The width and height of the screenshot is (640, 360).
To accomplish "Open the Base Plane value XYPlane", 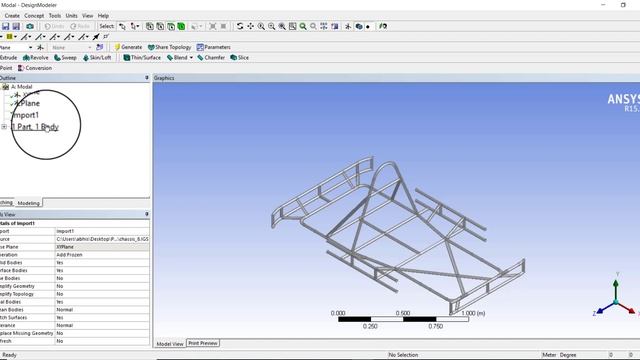I will 102,247.
